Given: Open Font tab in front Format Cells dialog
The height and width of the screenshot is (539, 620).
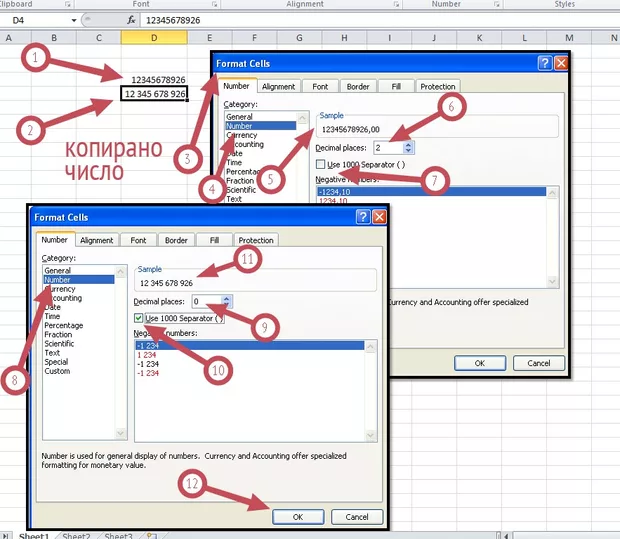Looking at the screenshot, I should (x=138, y=240).
